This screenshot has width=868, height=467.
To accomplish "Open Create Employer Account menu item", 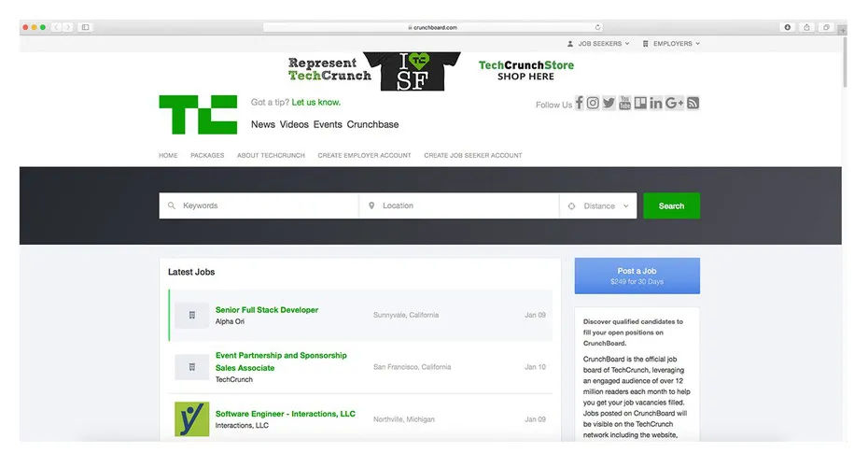I will pyautogui.click(x=364, y=156).
